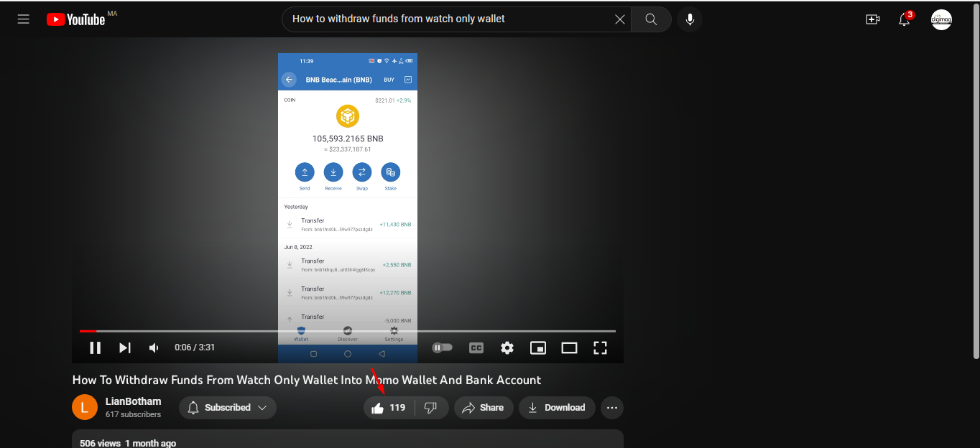Image resolution: width=980 pixels, height=448 pixels.
Task: Enable theater mode view
Action: (x=569, y=347)
